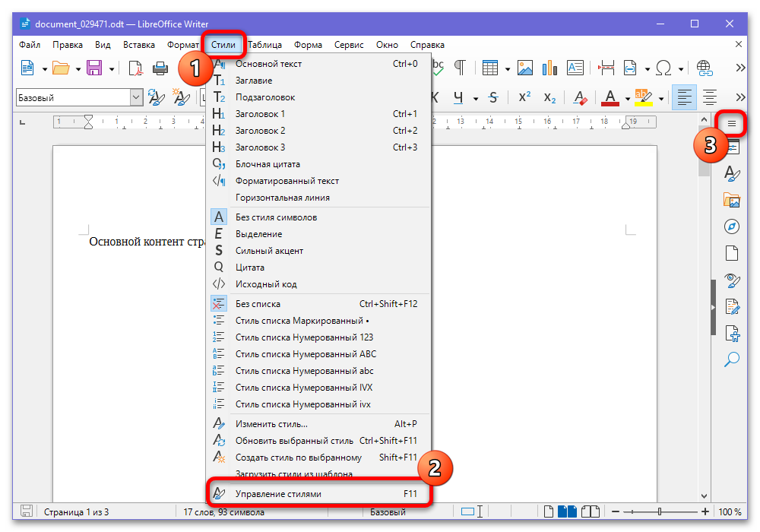The height and width of the screenshot is (532, 760).
Task: Print the document using the printer icon
Action: [160, 68]
